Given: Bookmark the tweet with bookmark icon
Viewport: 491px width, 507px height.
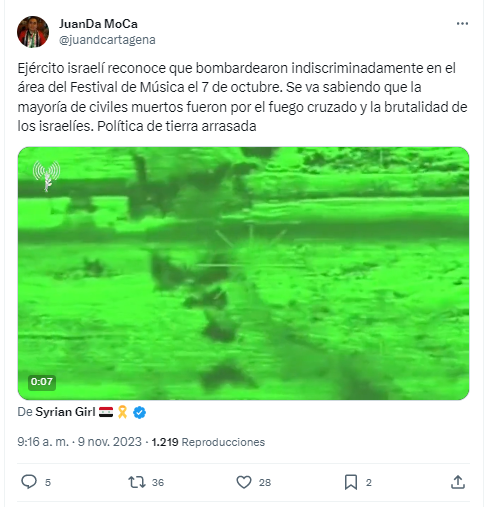Looking at the screenshot, I should click(351, 482).
